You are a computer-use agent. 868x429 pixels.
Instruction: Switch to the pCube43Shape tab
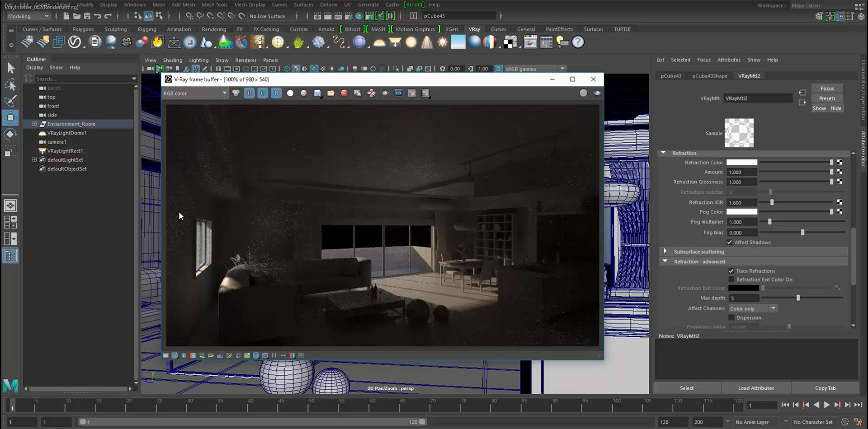tap(710, 75)
